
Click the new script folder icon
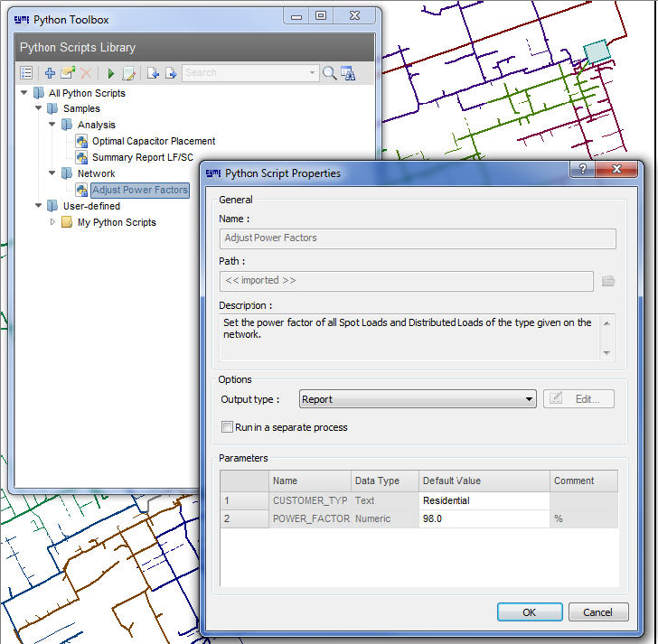click(x=67, y=73)
